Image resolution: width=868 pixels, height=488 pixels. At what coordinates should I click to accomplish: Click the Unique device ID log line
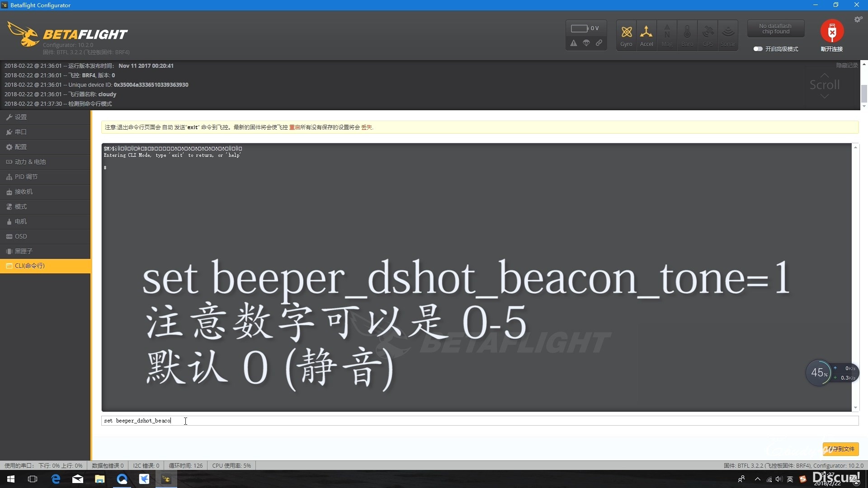click(96, 85)
